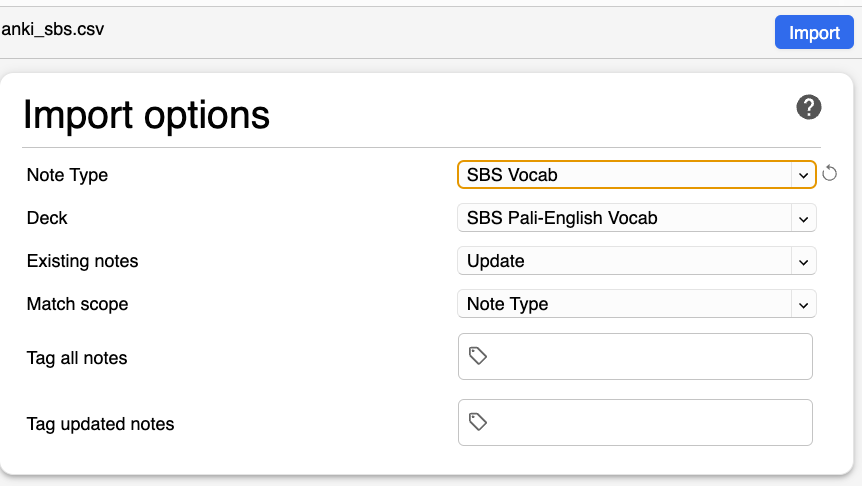
Task: Open the Existing notes Update dropdown
Action: point(637,261)
